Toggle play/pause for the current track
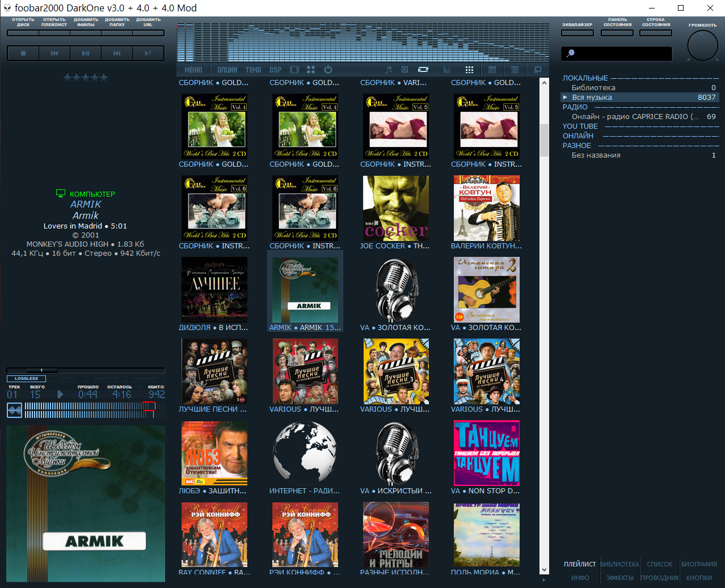Screen dimensions: 725x588 [x=86, y=53]
